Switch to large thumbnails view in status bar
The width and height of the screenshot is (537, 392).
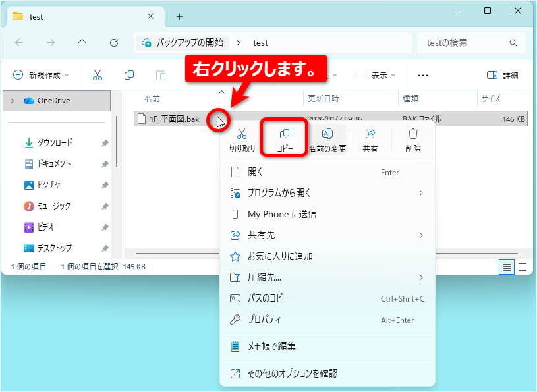(x=523, y=267)
